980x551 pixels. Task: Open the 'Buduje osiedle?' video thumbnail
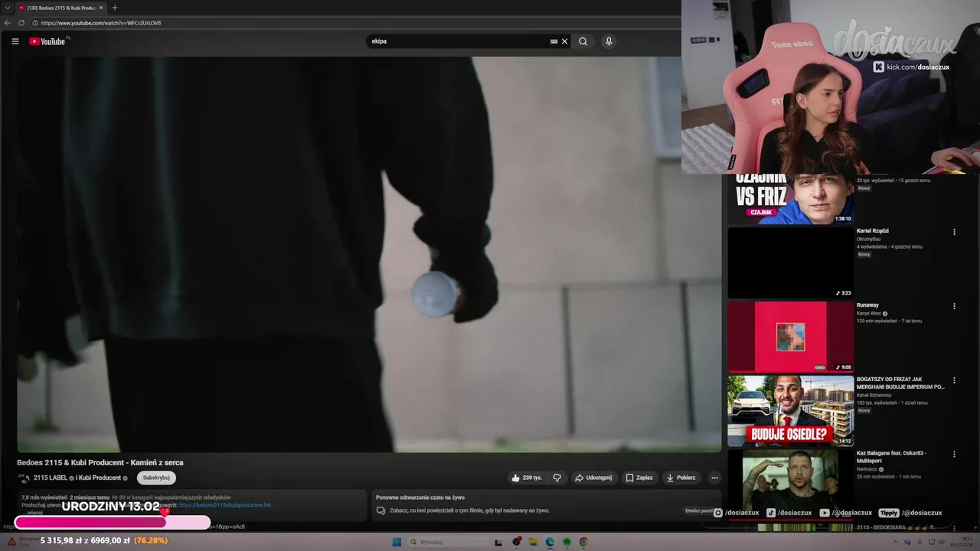790,411
